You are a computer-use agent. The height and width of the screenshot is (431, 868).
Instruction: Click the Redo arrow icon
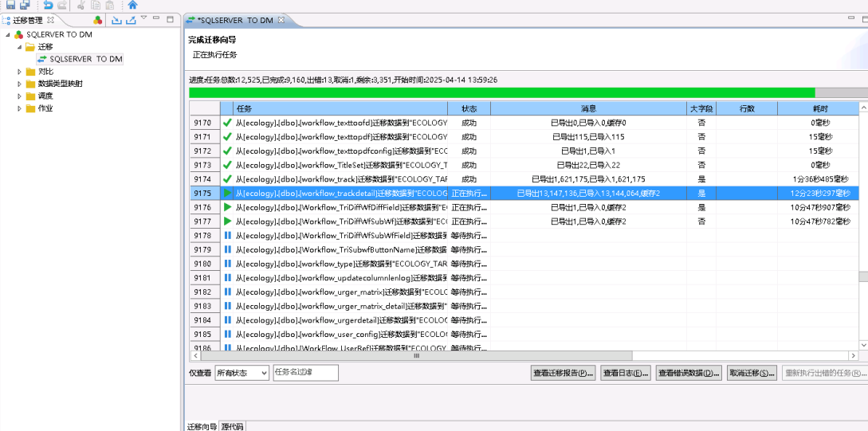click(62, 5)
